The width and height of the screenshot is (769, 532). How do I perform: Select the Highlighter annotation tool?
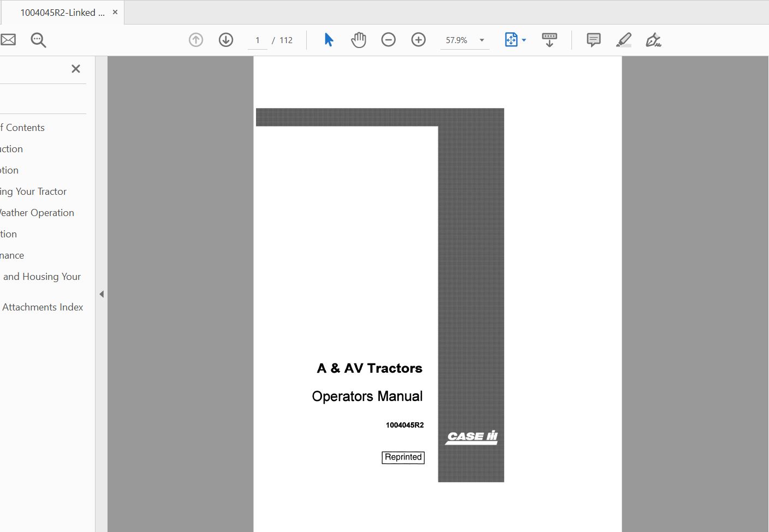click(x=623, y=39)
